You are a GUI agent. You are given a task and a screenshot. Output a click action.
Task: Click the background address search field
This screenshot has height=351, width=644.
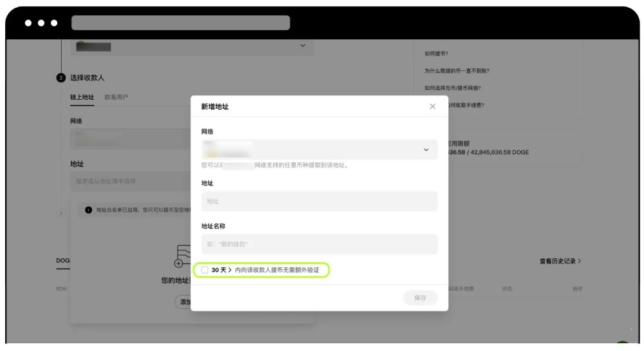coord(130,181)
